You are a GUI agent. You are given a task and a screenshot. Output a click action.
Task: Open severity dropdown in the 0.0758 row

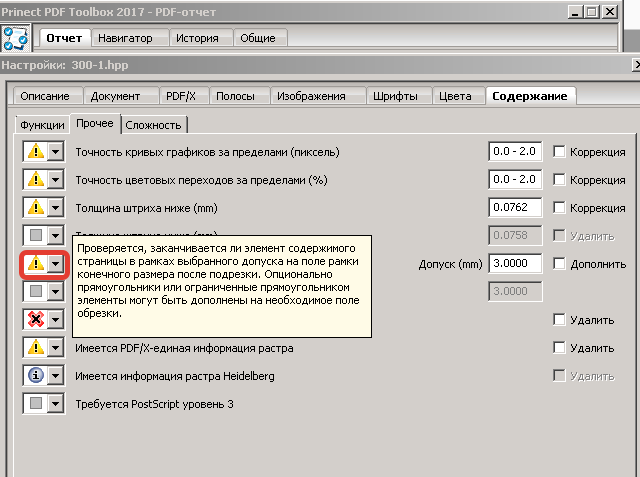56,235
